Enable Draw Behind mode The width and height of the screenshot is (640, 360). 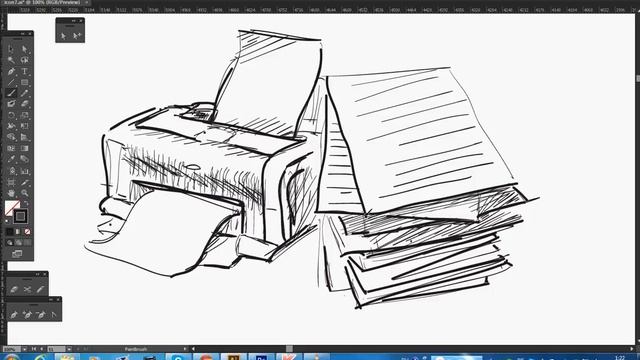point(18,242)
